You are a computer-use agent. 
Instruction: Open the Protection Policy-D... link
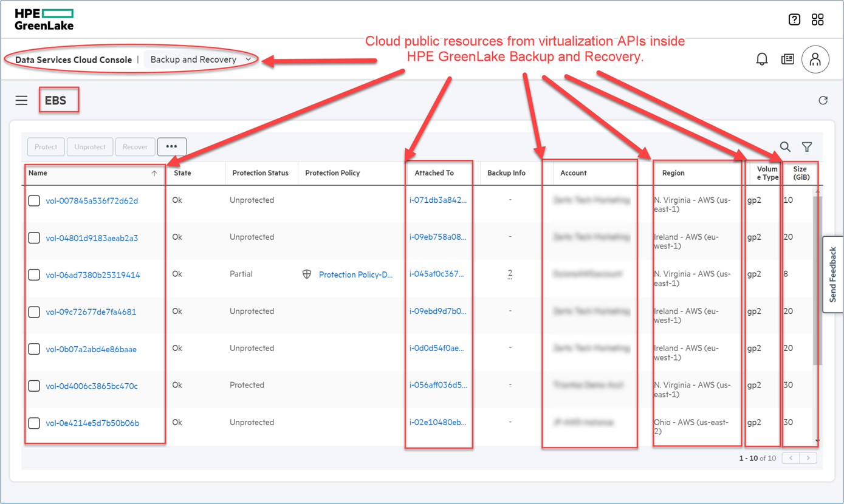point(356,275)
